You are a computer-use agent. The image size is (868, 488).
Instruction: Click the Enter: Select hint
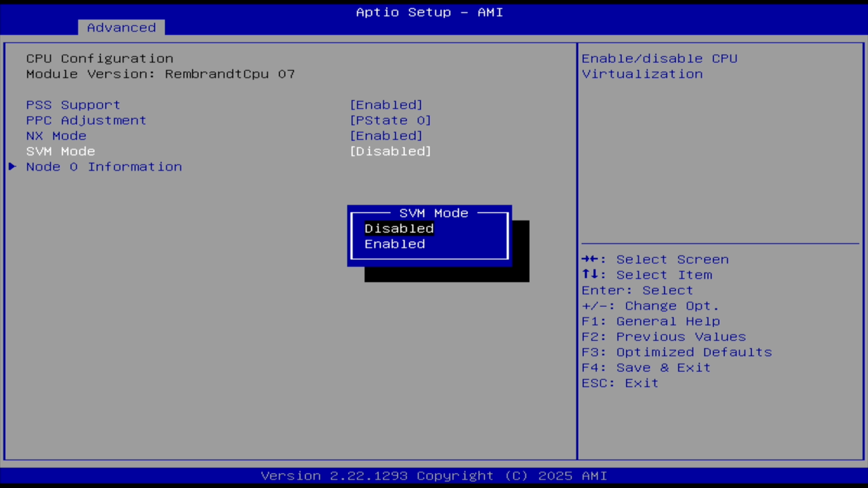638,290
